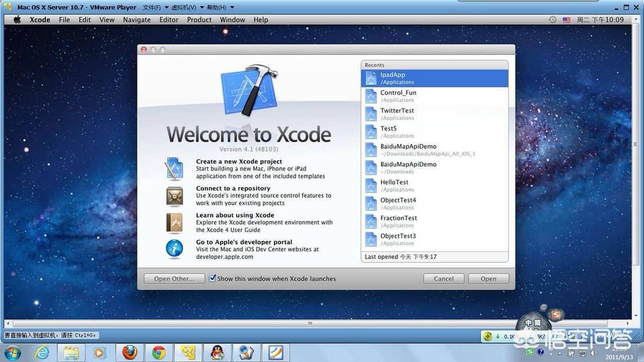Click the Open button
Screen dimensions: 644x362
coord(488,279)
